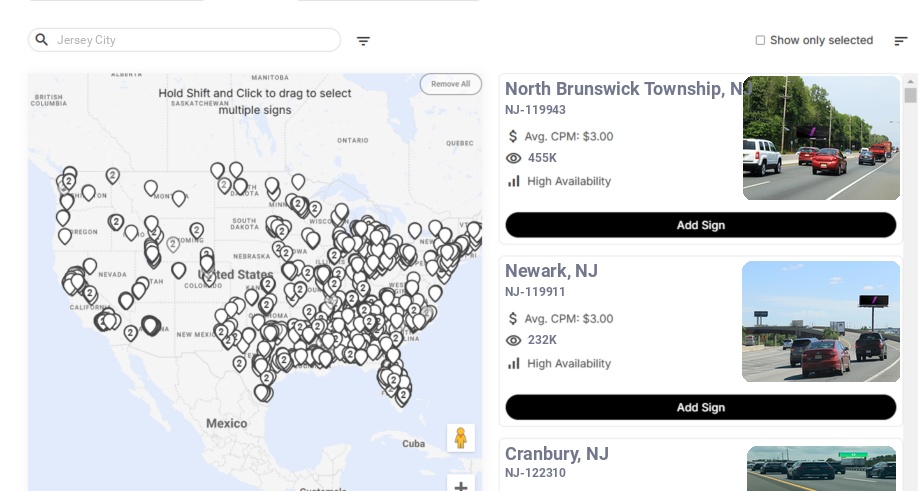Add the North Brunswick Township sign
This screenshot has width=920, height=491.
tap(700, 225)
